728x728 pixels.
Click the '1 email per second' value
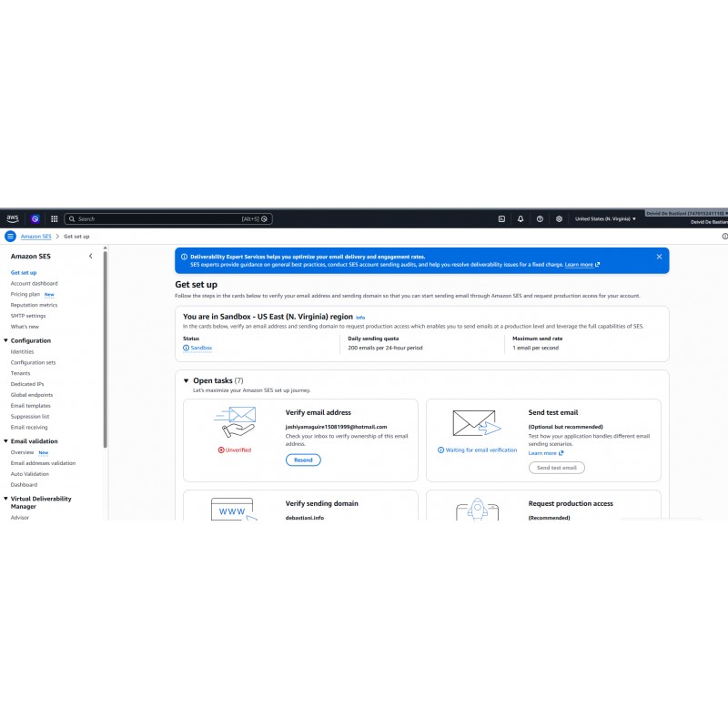click(536, 348)
